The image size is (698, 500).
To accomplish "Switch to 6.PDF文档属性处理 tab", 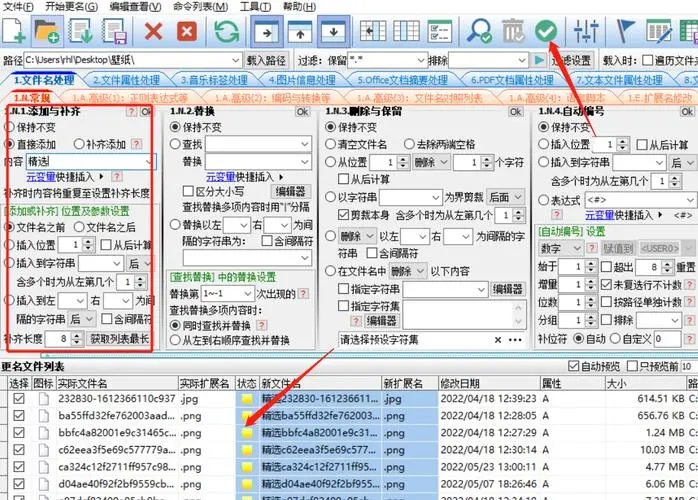I will click(x=512, y=80).
